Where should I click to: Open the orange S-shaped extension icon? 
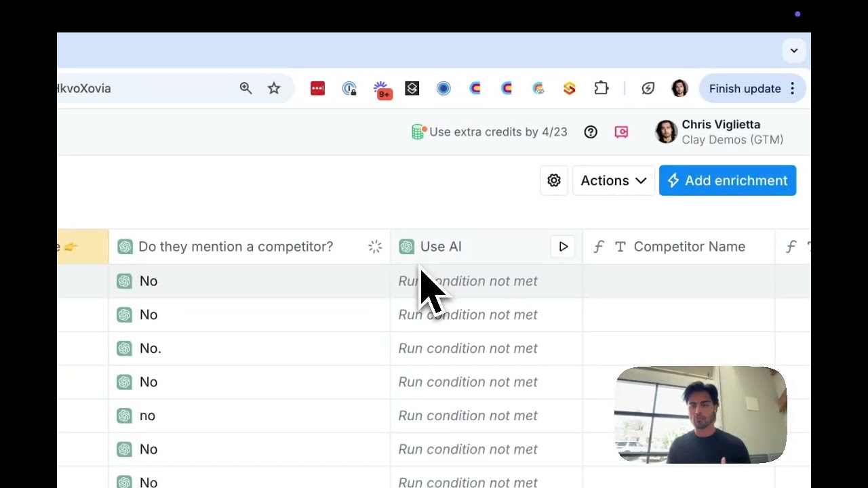(570, 88)
